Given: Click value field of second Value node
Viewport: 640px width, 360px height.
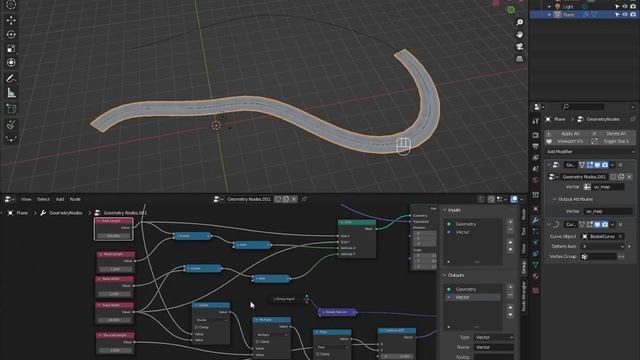Looking at the screenshot, I should [x=116, y=269].
